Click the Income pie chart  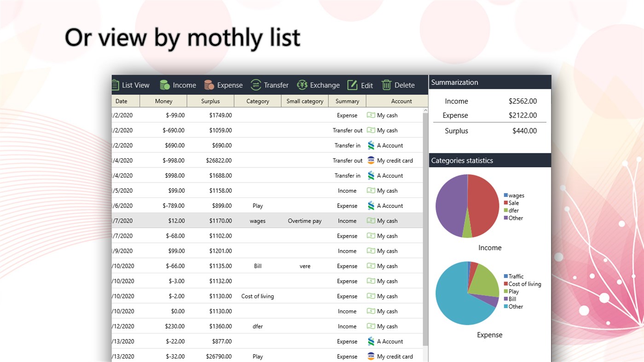pyautogui.click(x=467, y=206)
